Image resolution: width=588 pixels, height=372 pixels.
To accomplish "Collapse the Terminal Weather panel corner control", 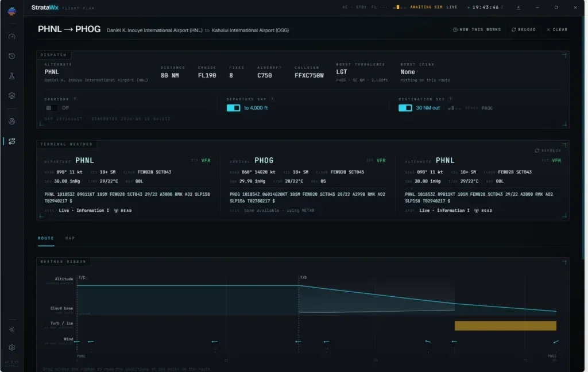I will [x=564, y=145].
